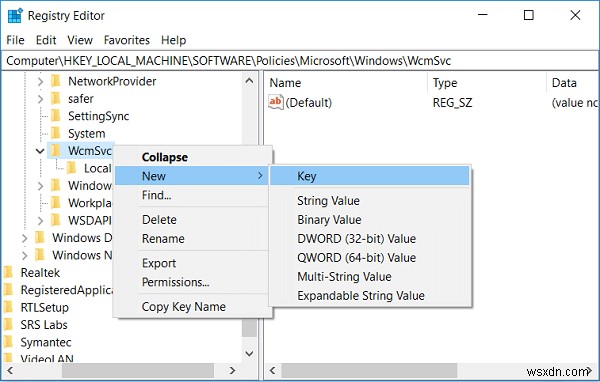This screenshot has height=382, width=600.
Task: Click the WcmSvc folder icon
Action: coord(56,150)
